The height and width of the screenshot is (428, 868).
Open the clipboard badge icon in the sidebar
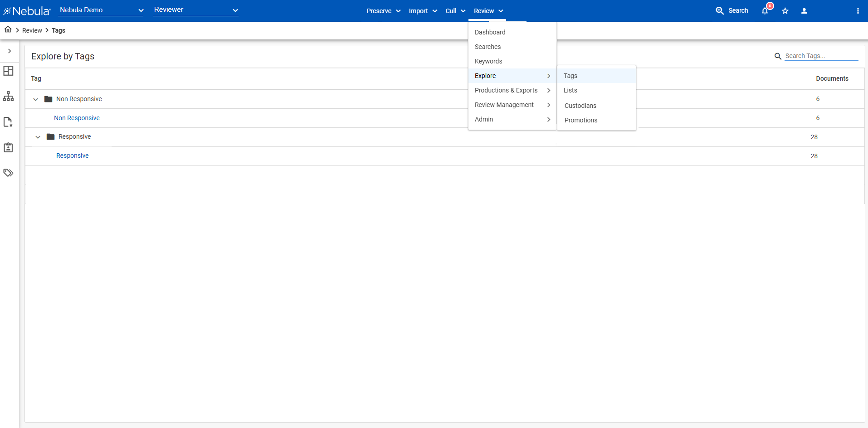coord(8,147)
